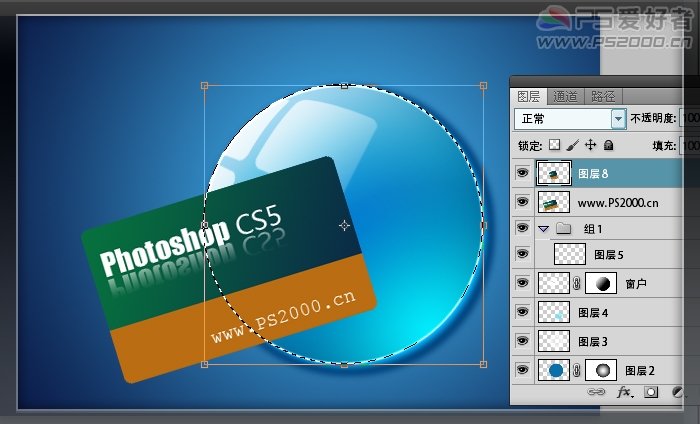Click the top-right transform handle

pyautogui.click(x=483, y=85)
